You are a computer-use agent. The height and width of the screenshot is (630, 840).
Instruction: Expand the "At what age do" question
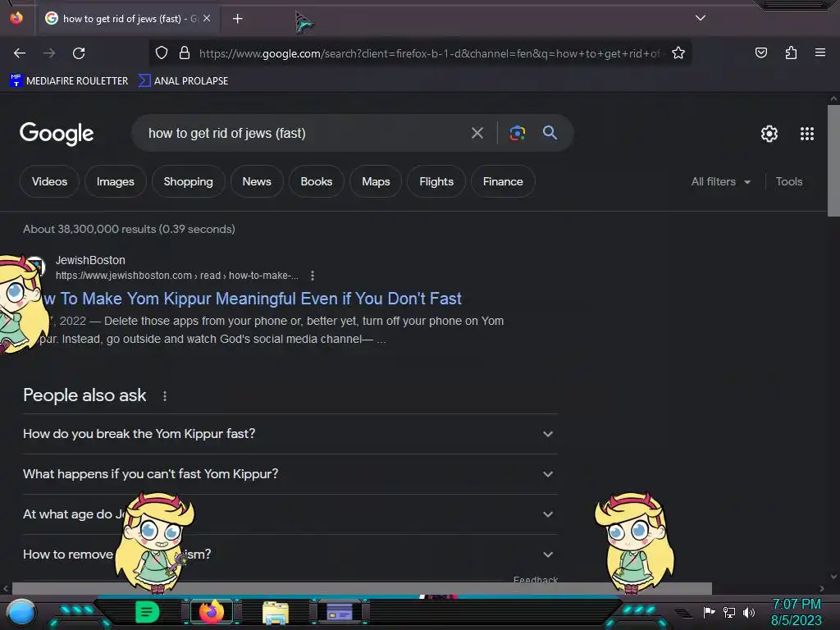tap(290, 514)
